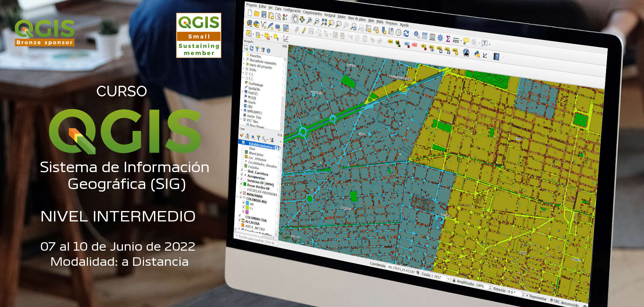Uncheck the ALCALDIA layer checkbox
The image size is (644, 307).
click(x=239, y=220)
